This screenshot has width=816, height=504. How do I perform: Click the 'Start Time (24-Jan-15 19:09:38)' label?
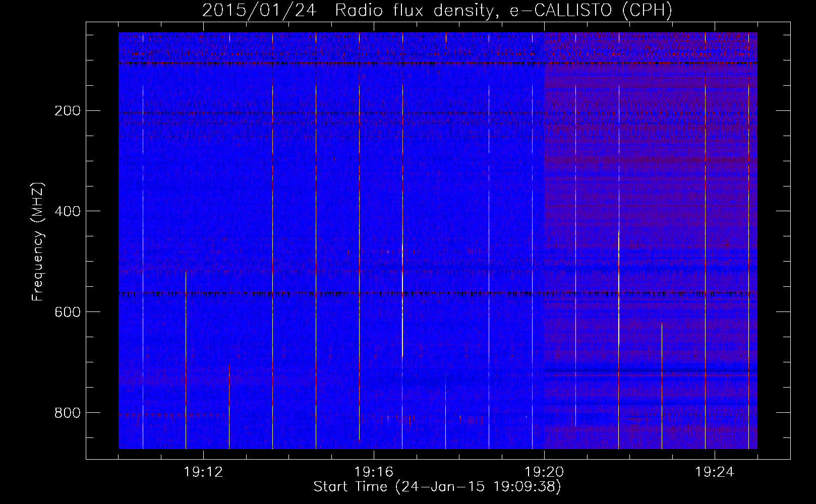pyautogui.click(x=437, y=487)
